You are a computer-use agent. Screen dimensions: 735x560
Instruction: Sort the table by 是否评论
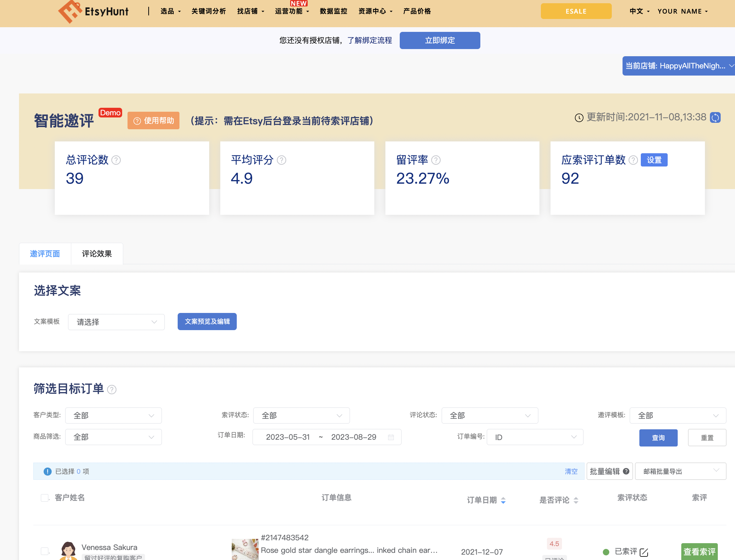(x=576, y=500)
